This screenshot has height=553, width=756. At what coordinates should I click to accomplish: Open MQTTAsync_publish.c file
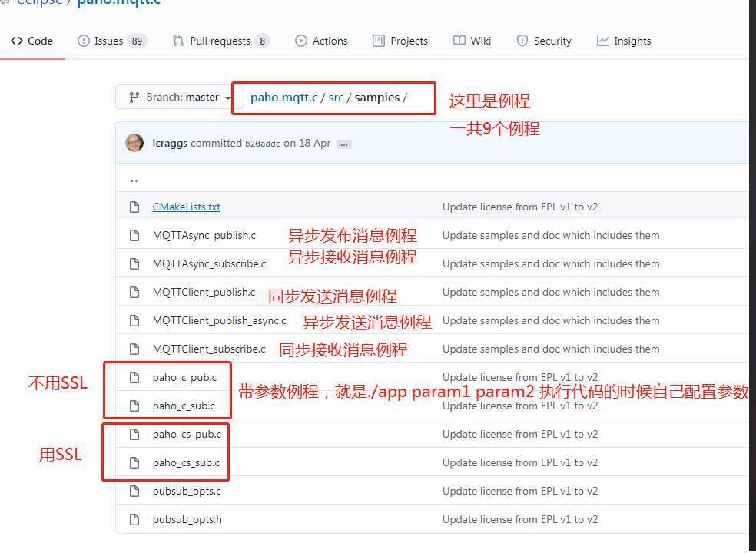coord(204,235)
